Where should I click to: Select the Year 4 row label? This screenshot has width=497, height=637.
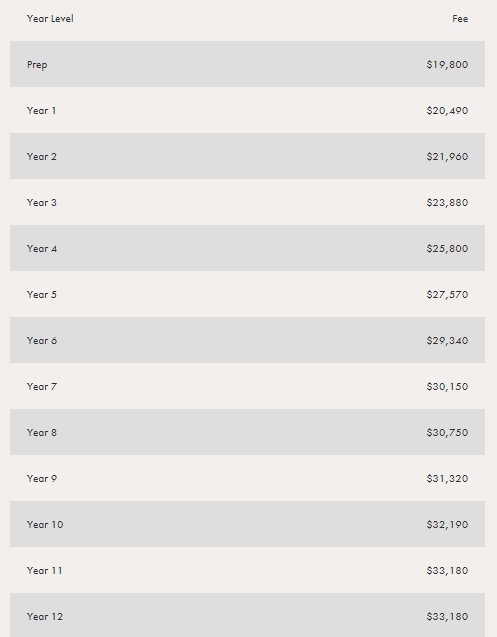click(42, 248)
